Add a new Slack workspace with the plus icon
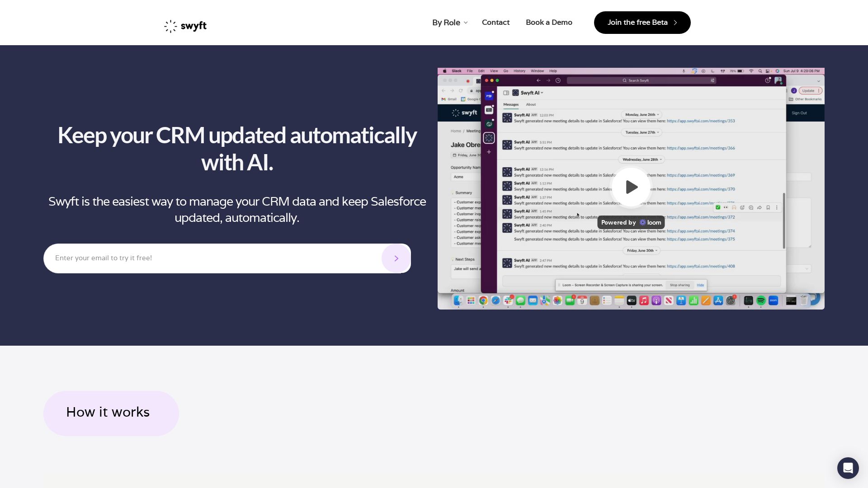The height and width of the screenshot is (488, 868). point(489,152)
